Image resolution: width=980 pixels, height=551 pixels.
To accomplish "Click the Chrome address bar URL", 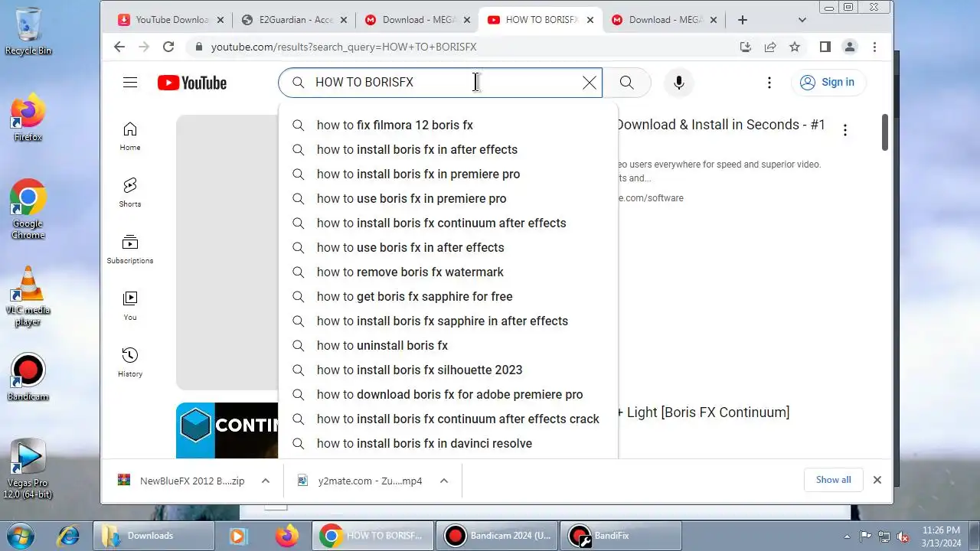I will pyautogui.click(x=344, y=47).
